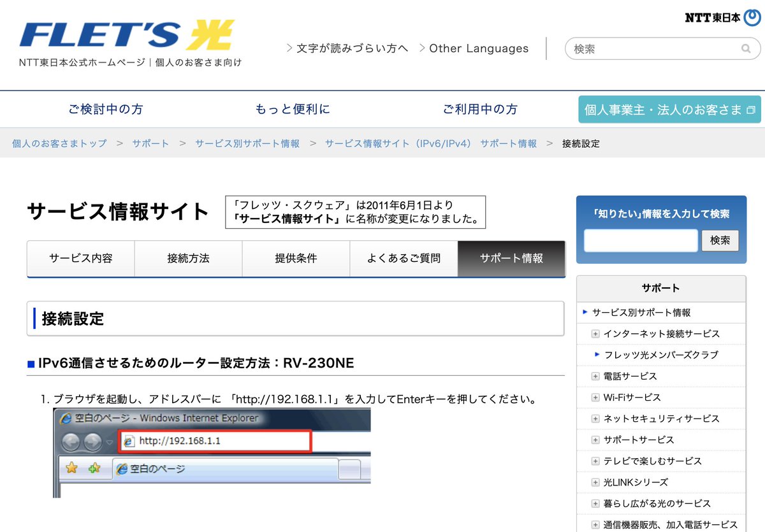Click the Internet Explorer address bar screenshot image
Image resolution: width=765 pixels, height=532 pixels.
[x=212, y=454]
